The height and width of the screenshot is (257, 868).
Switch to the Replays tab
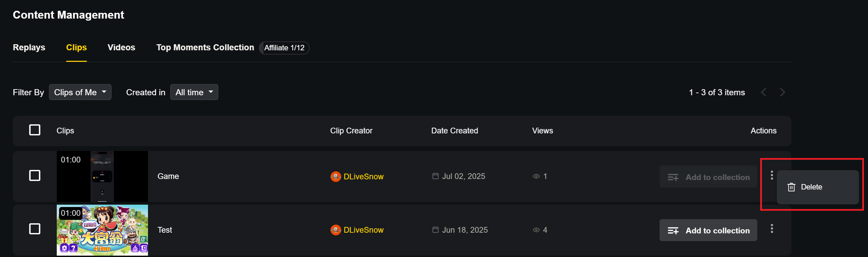(x=29, y=48)
